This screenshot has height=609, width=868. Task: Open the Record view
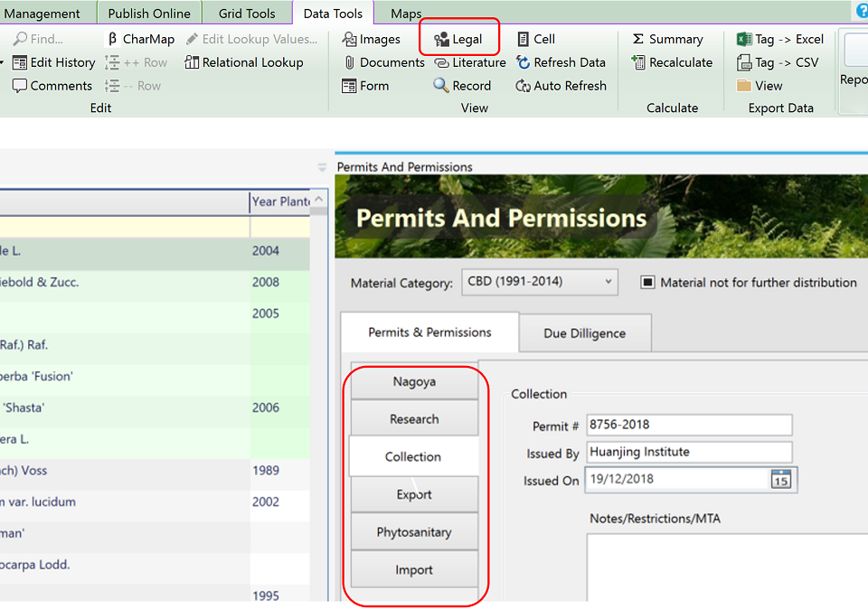(462, 86)
